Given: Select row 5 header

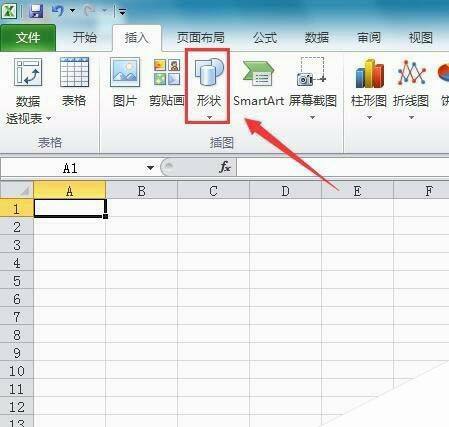Looking at the screenshot, I should coord(17,281).
